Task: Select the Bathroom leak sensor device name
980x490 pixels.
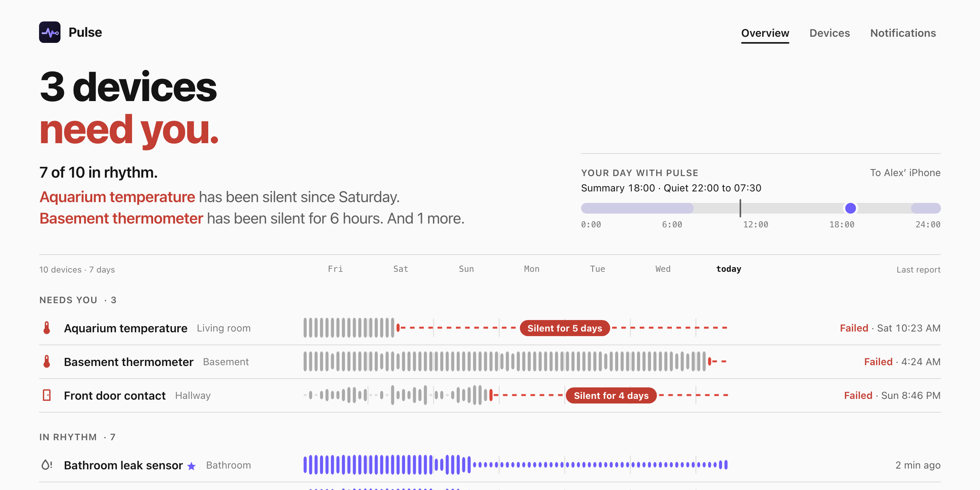Action: tap(123, 465)
